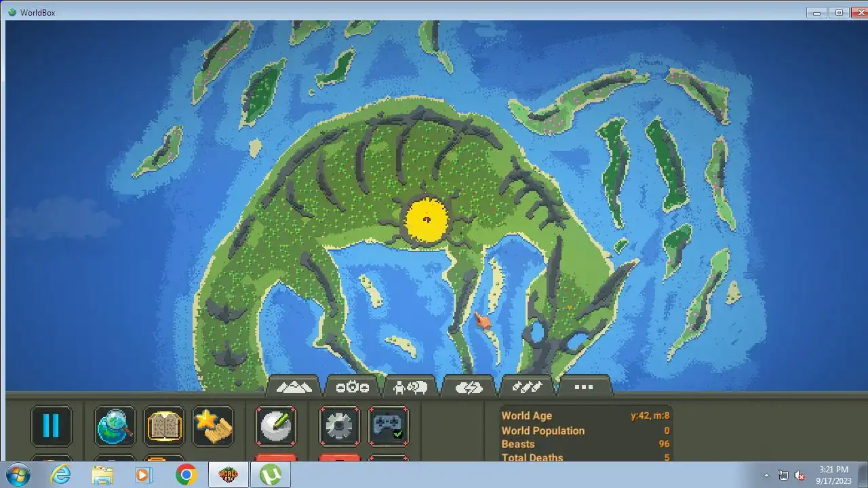
Task: Select the WorldBox taskbar button
Action: (x=228, y=474)
